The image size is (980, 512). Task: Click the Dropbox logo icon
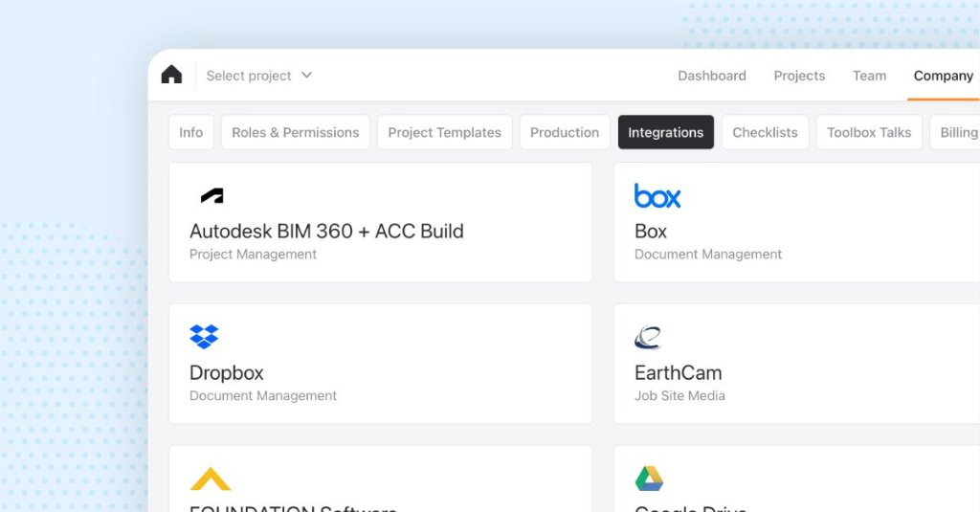[204, 337]
